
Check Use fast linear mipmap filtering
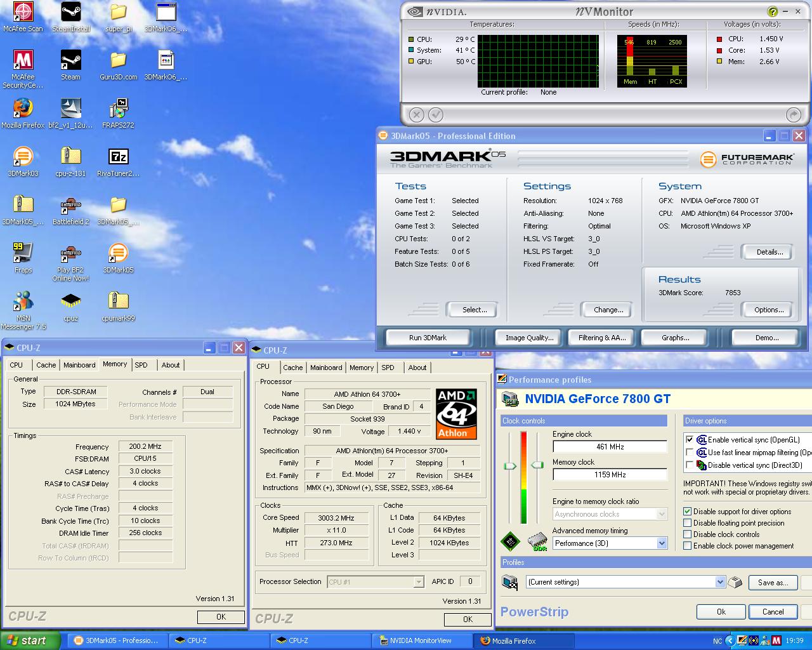690,452
